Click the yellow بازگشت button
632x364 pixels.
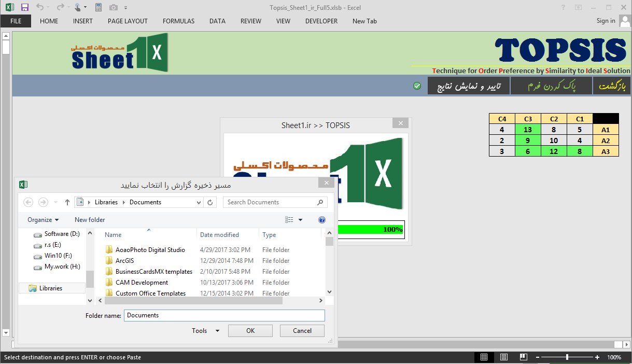(612, 86)
